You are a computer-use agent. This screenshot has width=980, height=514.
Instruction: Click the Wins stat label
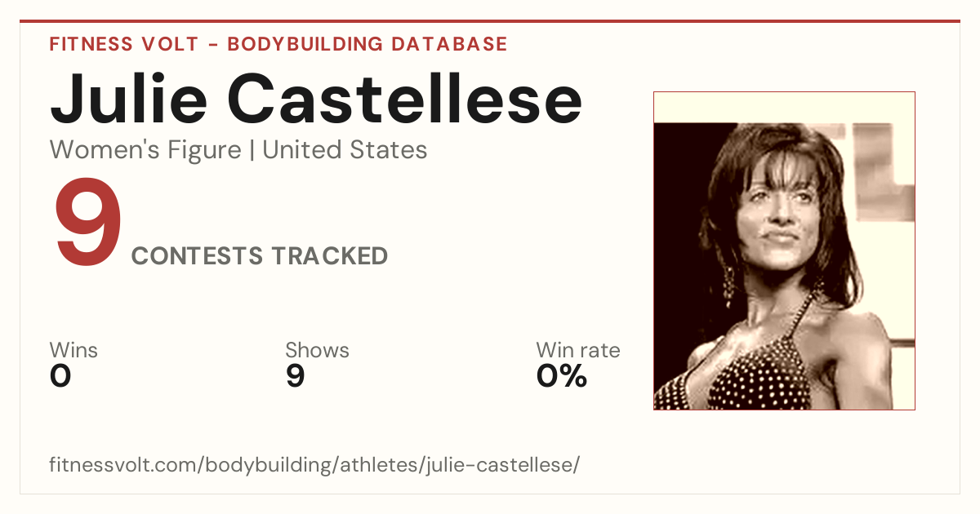73,351
